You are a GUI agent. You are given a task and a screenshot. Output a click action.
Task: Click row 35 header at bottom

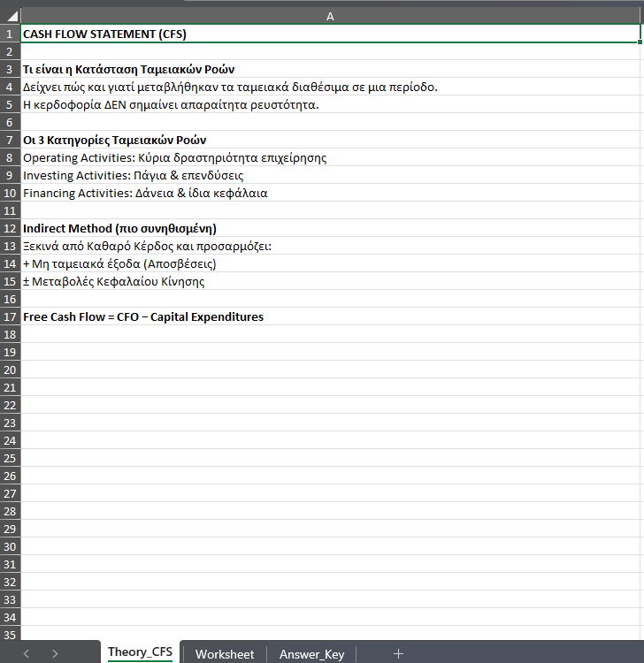tap(10, 634)
